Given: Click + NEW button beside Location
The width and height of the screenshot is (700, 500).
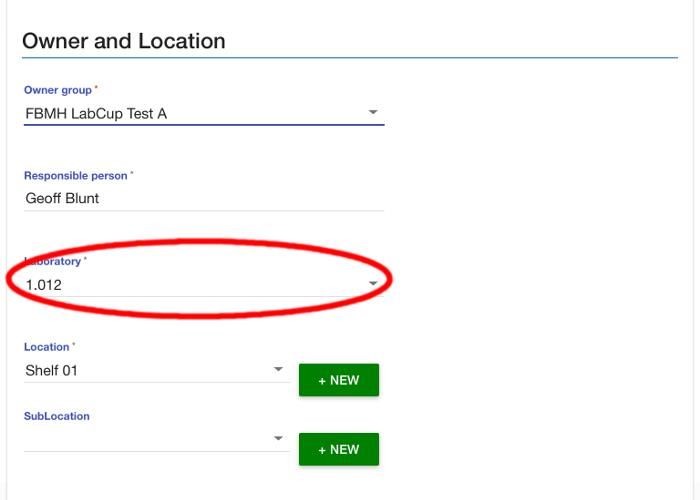Looking at the screenshot, I should [x=339, y=380].
